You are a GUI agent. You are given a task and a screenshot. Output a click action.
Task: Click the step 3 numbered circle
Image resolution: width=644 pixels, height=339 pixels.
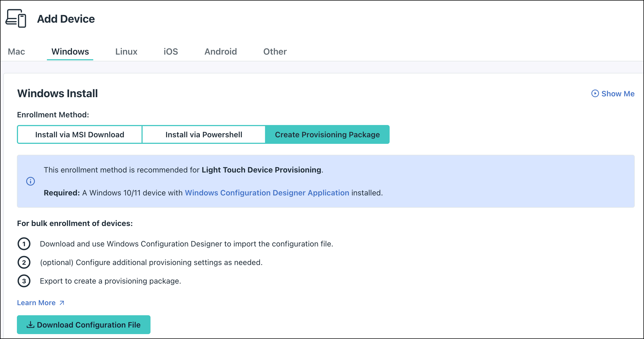coord(24,281)
